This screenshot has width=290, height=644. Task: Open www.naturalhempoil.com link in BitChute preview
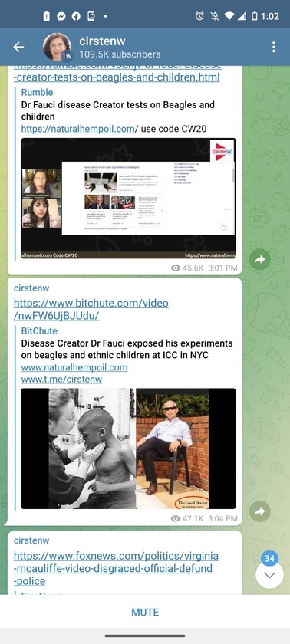click(74, 367)
